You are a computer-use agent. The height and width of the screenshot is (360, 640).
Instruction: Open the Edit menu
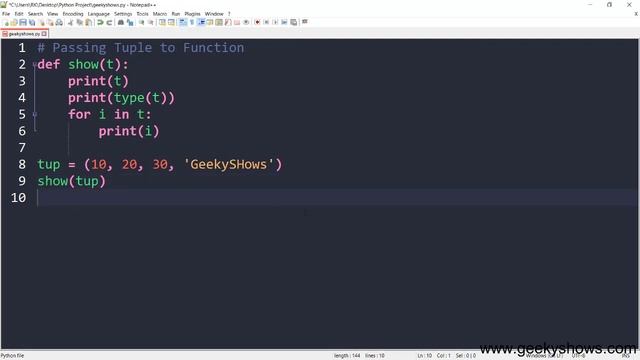[19, 14]
